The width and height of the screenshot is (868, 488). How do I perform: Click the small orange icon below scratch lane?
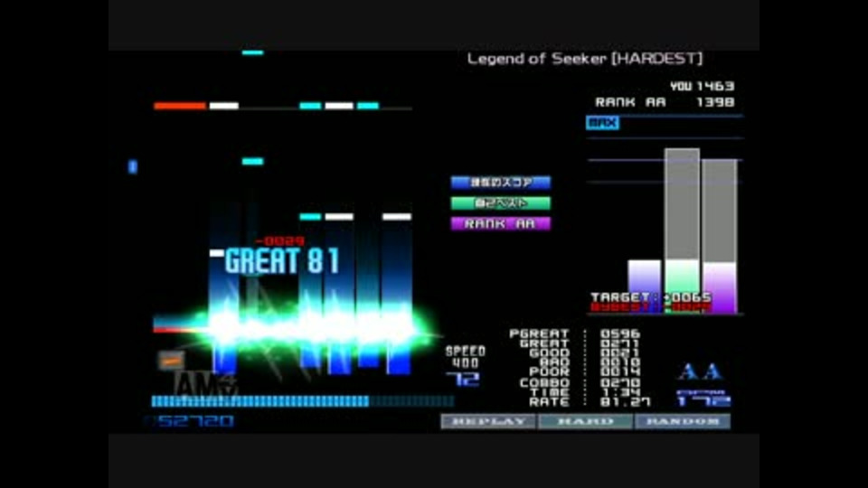171,361
